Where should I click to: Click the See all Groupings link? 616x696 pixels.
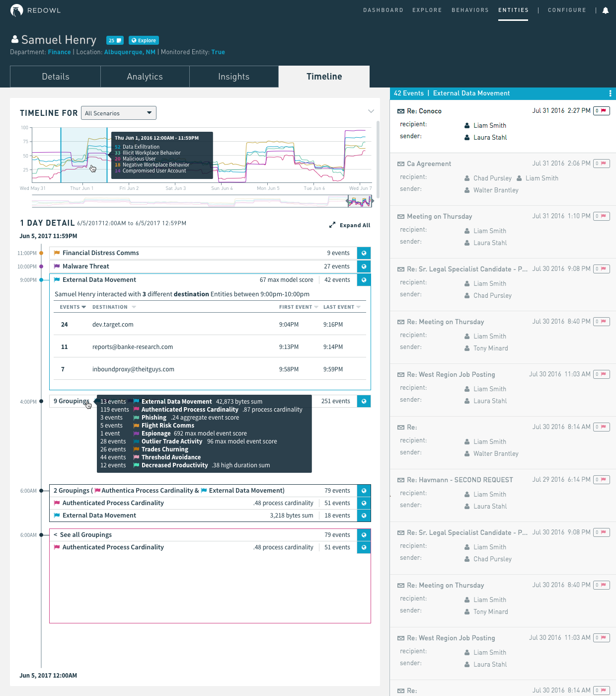82,534
